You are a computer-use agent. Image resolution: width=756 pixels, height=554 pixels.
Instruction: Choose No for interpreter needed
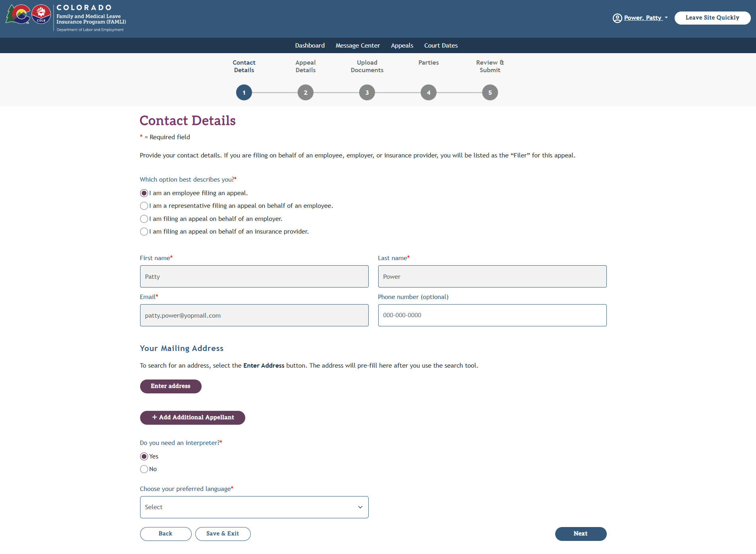coord(144,469)
